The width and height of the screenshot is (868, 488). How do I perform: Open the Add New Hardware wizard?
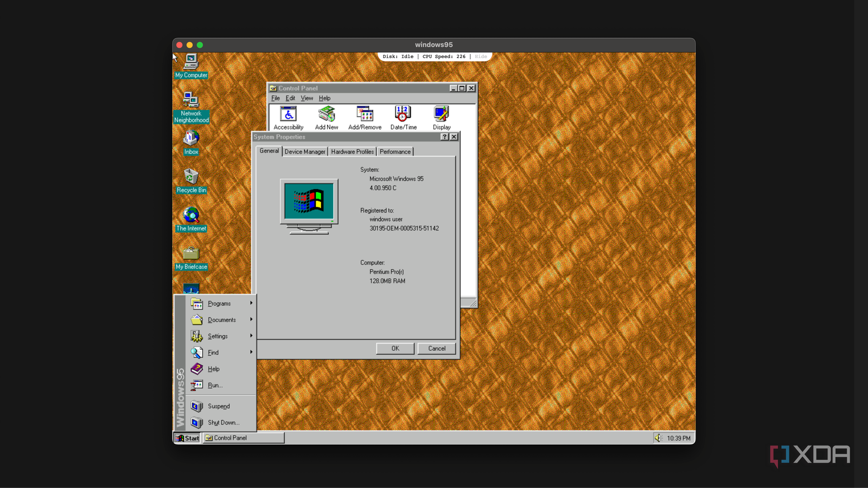[x=326, y=114]
